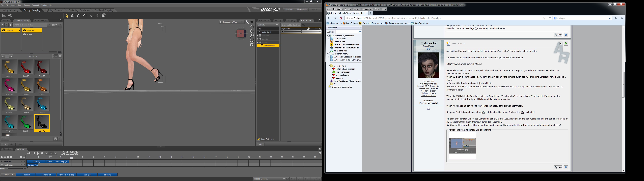
Task: Open the sharecg.com download link
Action: tap(463, 64)
